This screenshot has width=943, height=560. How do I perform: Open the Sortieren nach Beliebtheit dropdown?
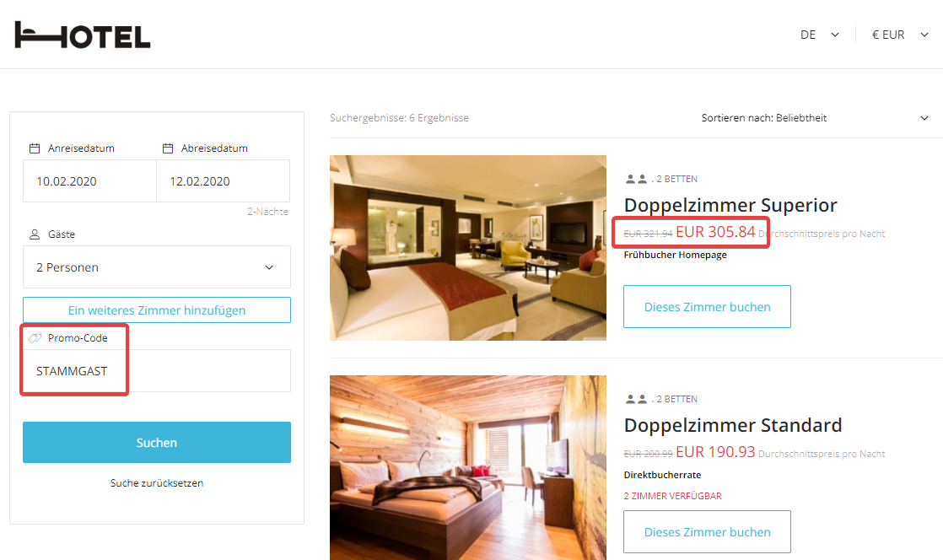point(815,118)
